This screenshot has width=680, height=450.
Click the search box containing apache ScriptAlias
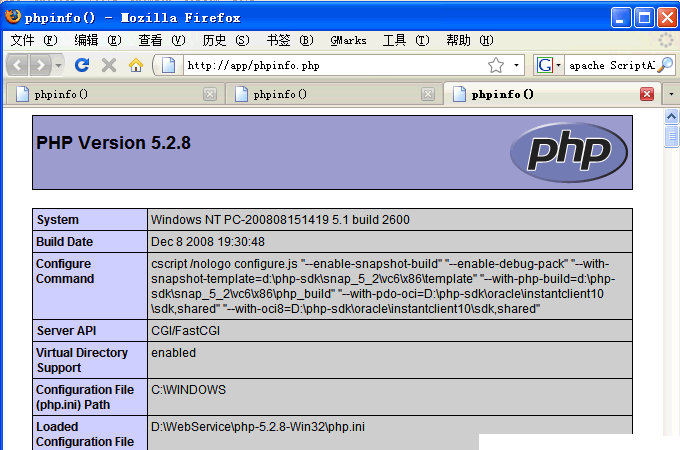click(x=610, y=65)
